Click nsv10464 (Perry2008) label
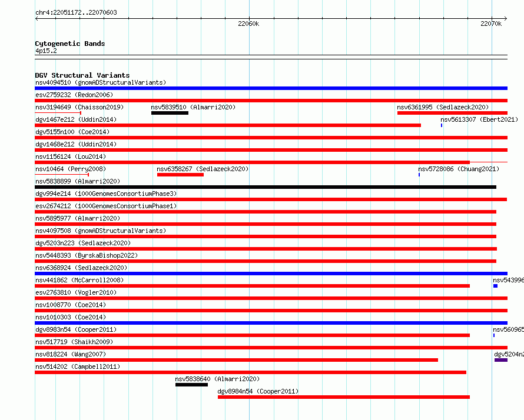This screenshot has width=524, height=420. (x=71, y=169)
